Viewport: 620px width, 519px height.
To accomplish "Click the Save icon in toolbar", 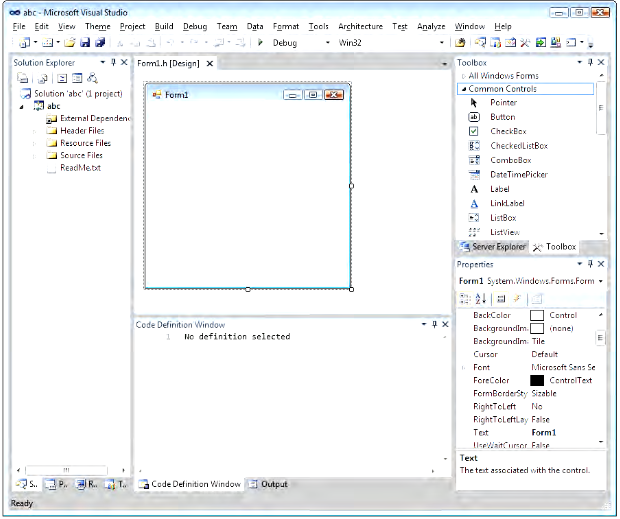I will 85,42.
